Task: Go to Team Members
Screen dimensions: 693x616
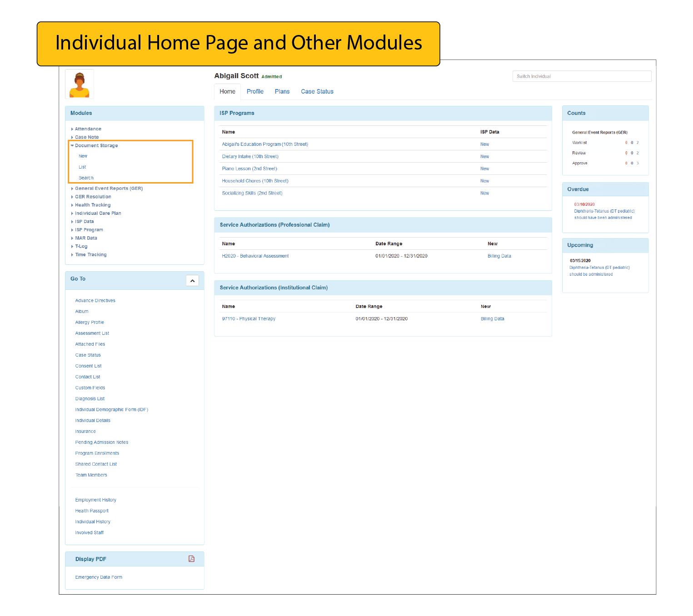Action: coord(91,475)
